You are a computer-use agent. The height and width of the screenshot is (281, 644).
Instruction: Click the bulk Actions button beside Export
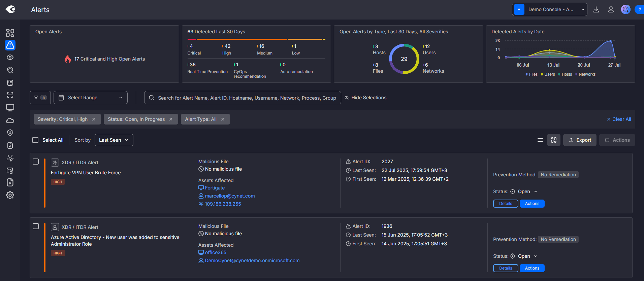(617, 140)
